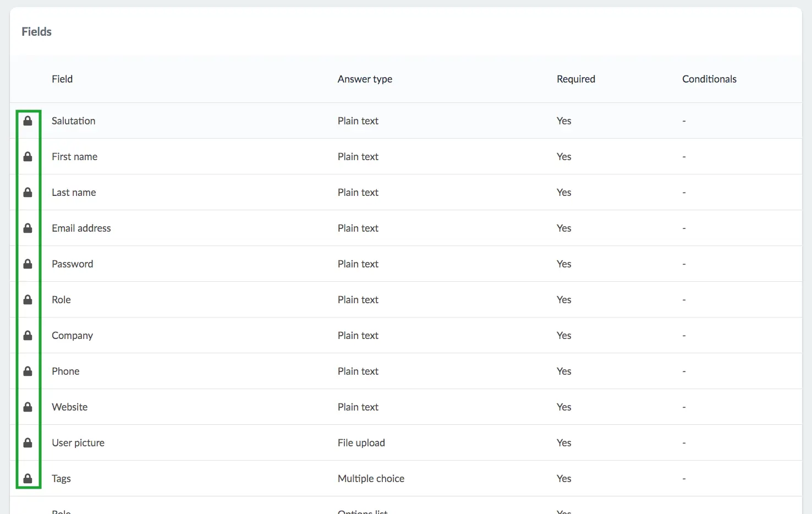Click the Required column header
The image size is (812, 514).
576,79
